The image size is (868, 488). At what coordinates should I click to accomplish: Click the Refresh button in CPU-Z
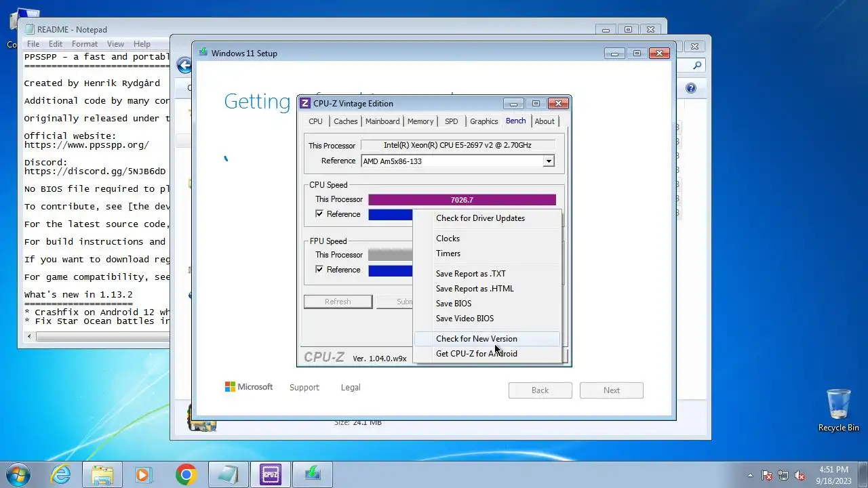(x=338, y=302)
